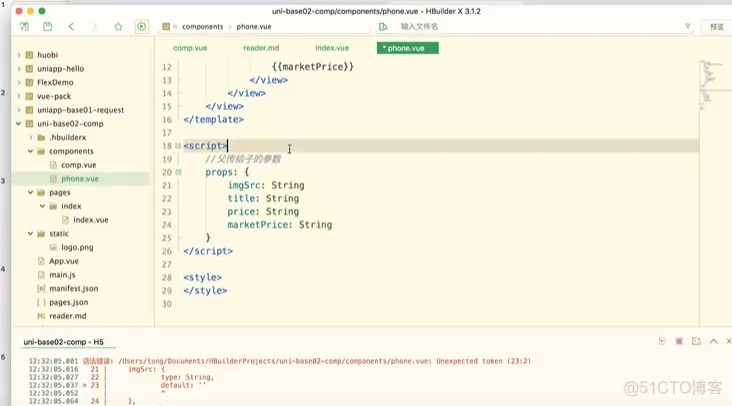Click the FlexDemo project name
Viewport: 732px width, 406px height.
coord(55,83)
